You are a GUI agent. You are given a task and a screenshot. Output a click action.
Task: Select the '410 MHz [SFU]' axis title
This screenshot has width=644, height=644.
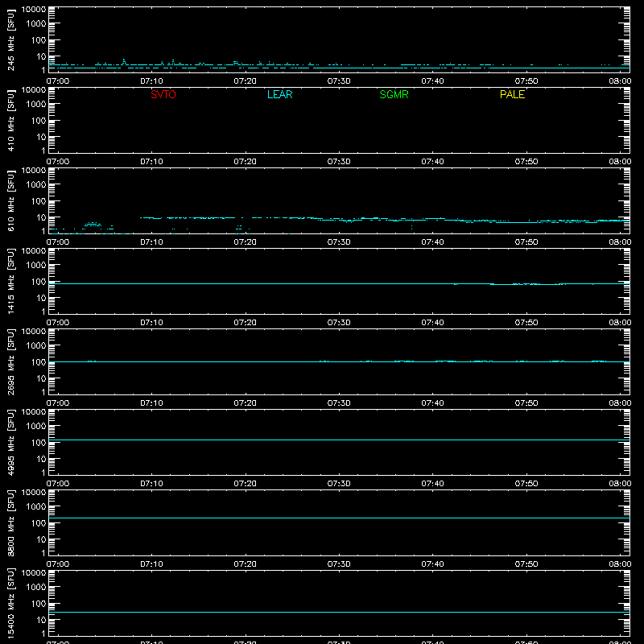pyautogui.click(x=10, y=120)
